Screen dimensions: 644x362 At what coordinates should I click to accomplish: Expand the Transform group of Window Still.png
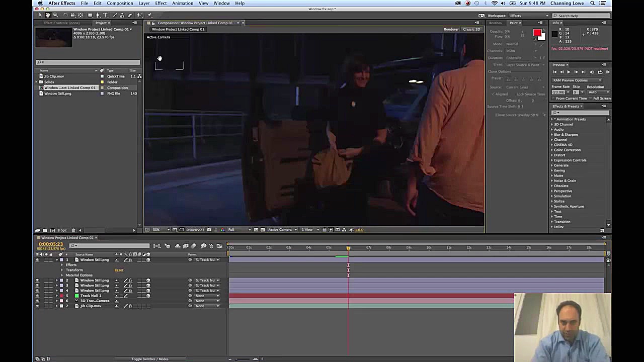coord(62,270)
